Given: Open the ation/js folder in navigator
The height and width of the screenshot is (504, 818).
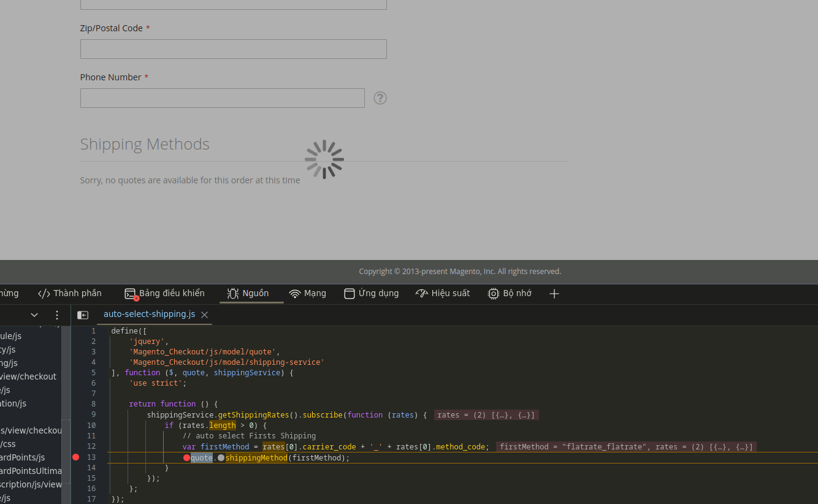Looking at the screenshot, I should [13, 403].
